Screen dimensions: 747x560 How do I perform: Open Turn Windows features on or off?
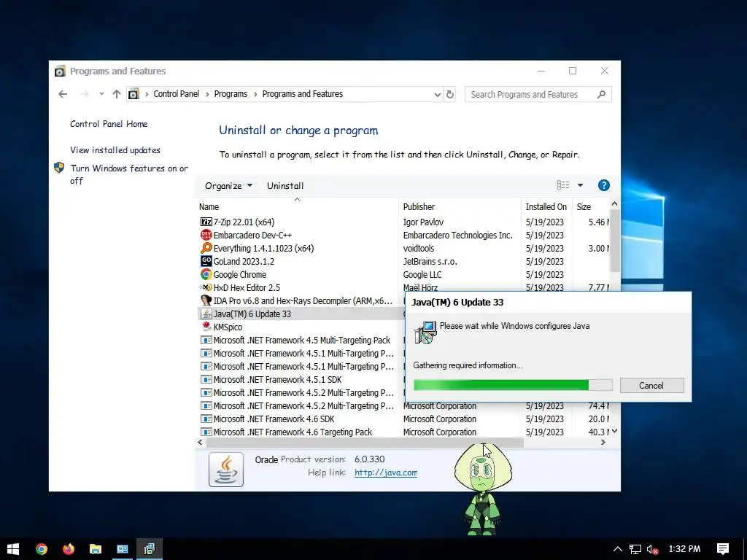coord(129,174)
